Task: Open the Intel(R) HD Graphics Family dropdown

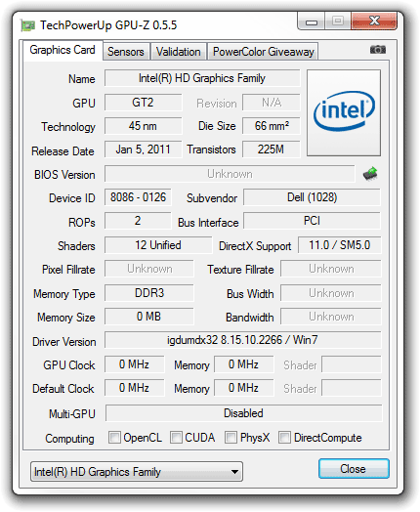Action: 137,472
